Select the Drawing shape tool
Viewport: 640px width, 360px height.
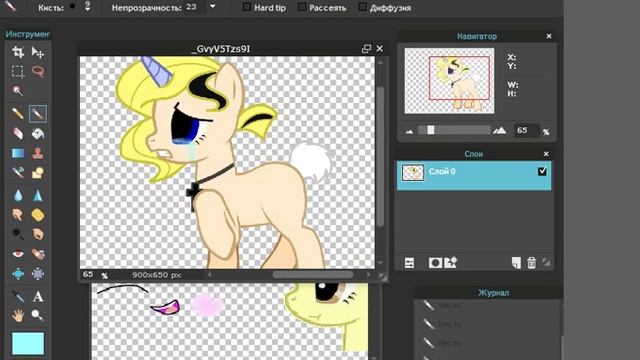(38, 173)
